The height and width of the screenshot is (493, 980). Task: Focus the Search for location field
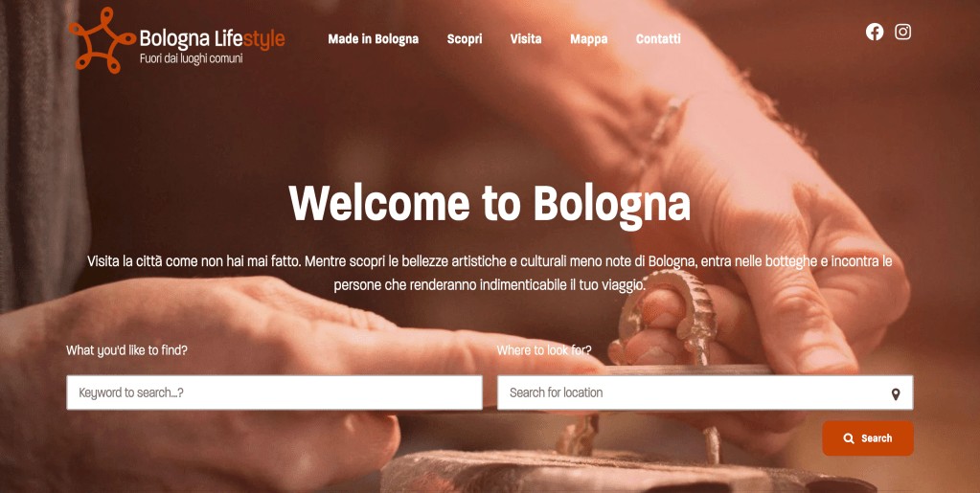pos(705,393)
